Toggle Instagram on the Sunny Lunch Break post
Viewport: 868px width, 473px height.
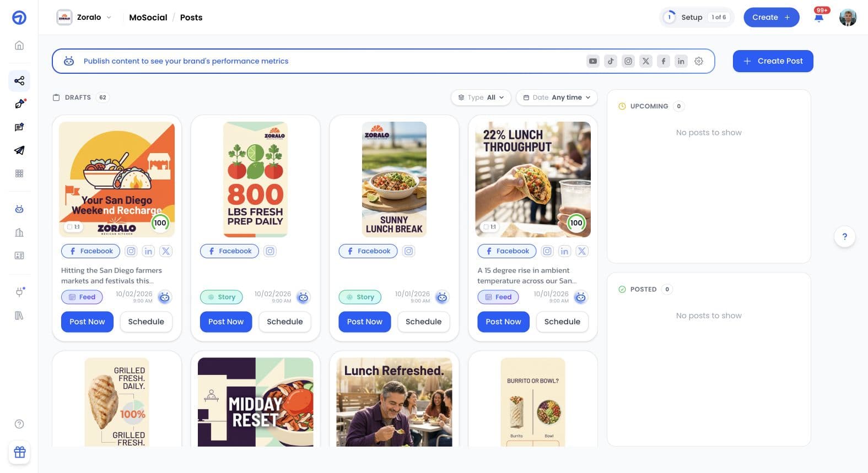pos(408,251)
